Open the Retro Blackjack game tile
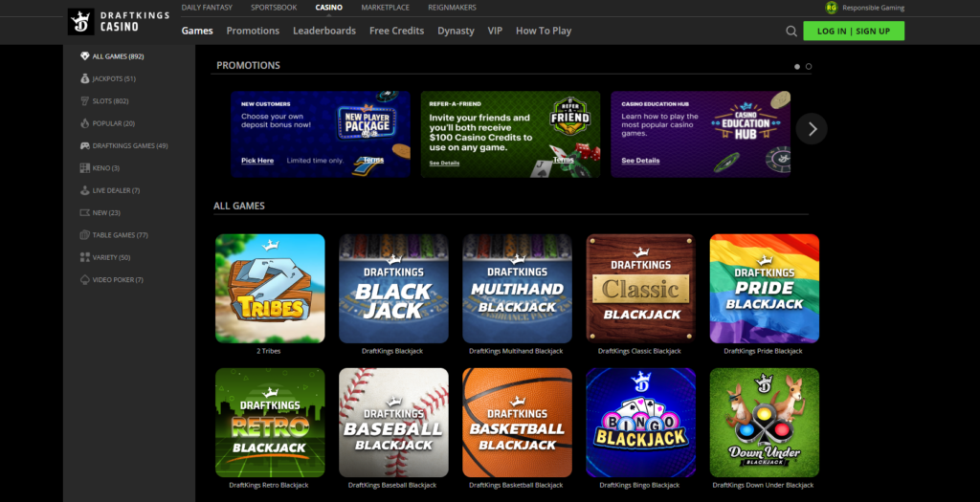The image size is (980, 502). 270,423
